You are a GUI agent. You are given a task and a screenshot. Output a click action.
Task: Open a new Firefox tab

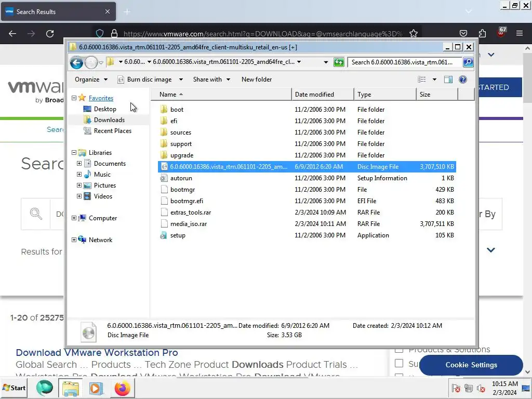coord(127,12)
